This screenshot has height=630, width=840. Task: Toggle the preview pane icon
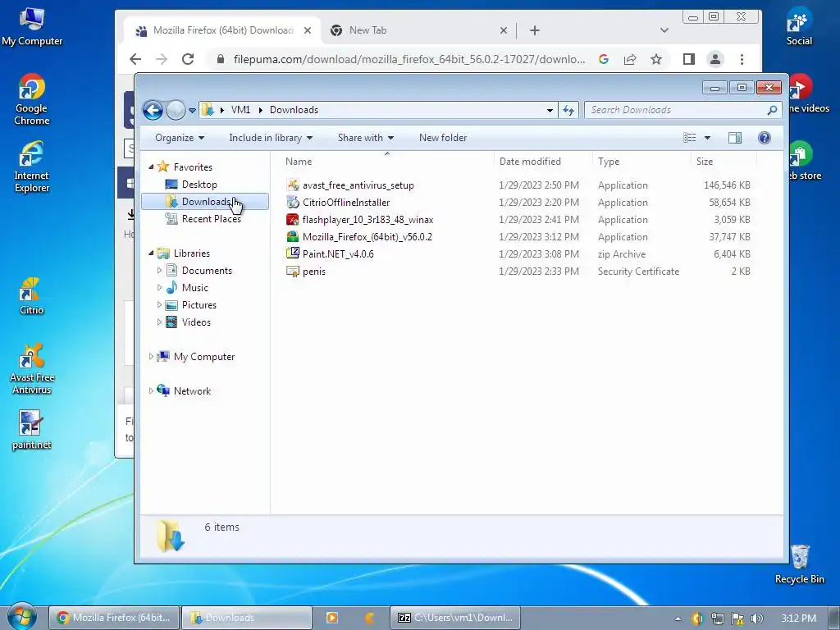pyautogui.click(x=735, y=138)
